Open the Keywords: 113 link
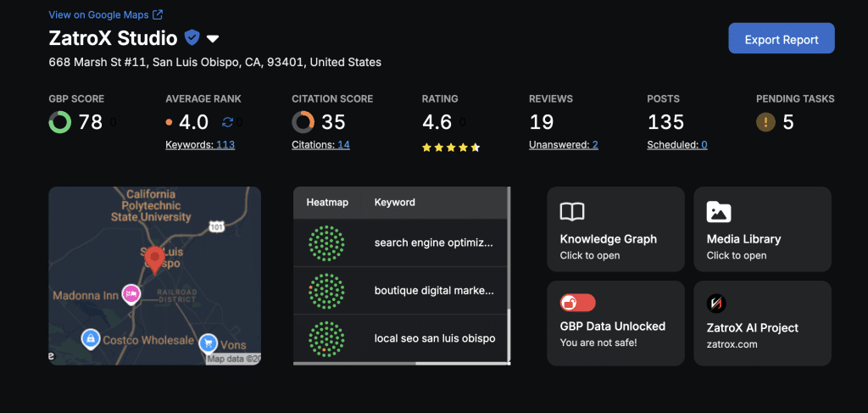This screenshot has width=868, height=413. (200, 145)
